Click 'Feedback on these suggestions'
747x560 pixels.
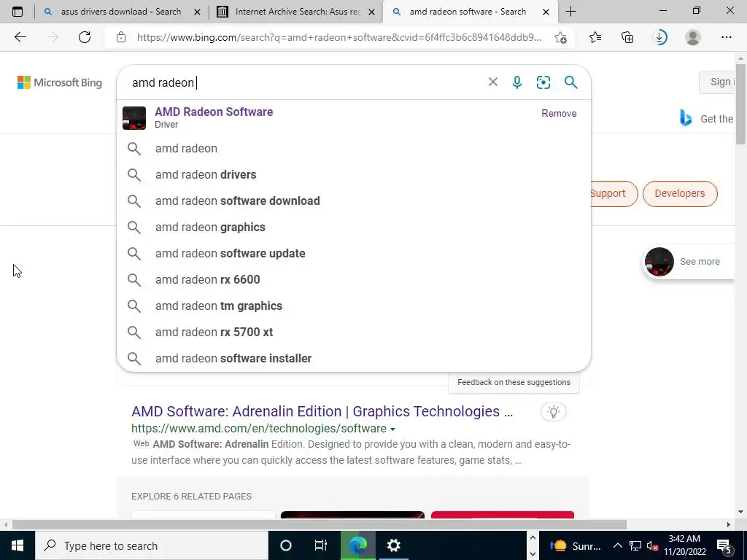(514, 382)
